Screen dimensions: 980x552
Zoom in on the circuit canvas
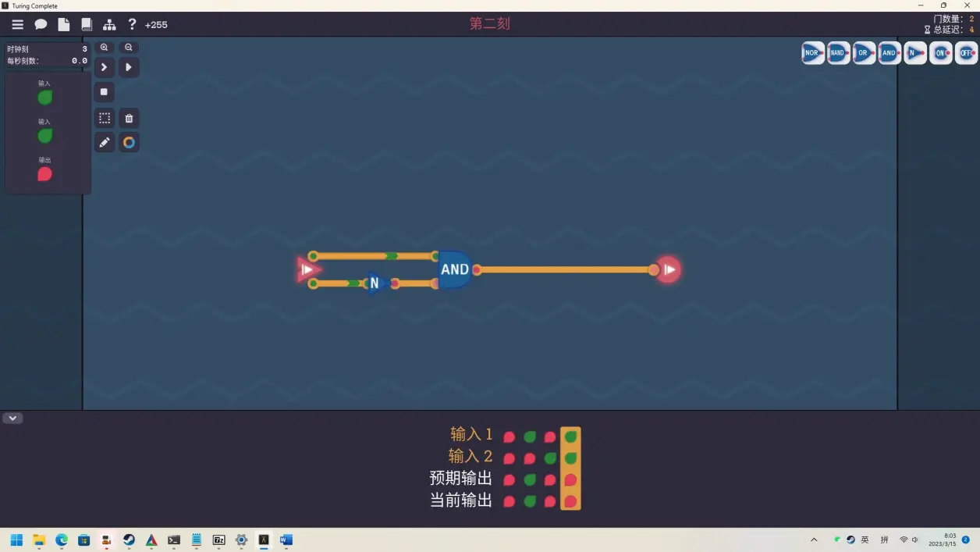click(x=104, y=48)
